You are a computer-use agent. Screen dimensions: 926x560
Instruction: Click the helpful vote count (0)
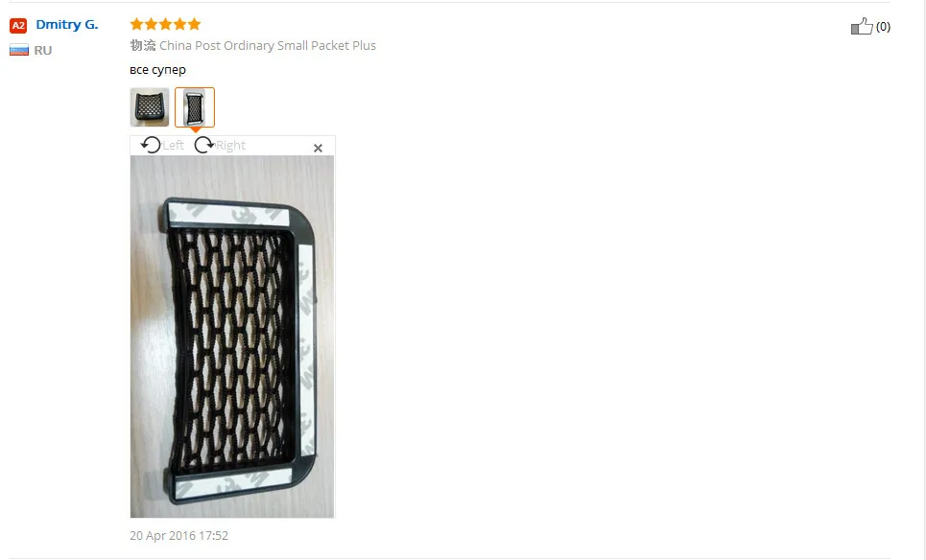pos(883,27)
